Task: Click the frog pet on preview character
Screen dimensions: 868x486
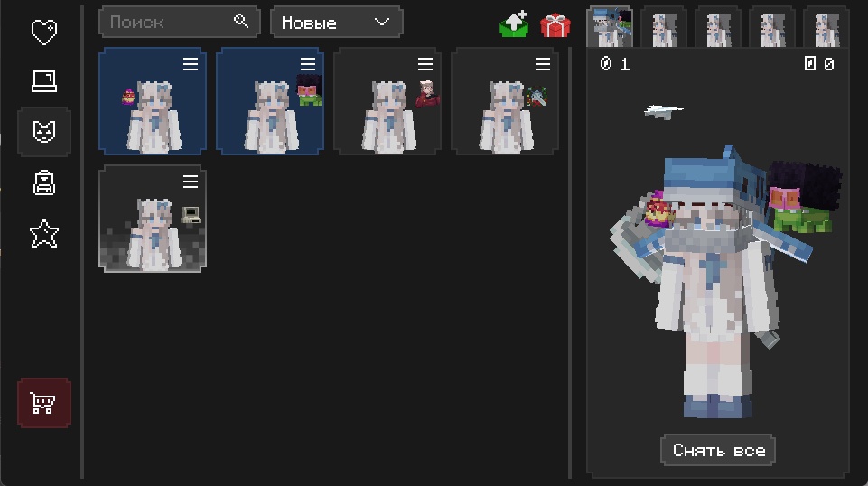Action: click(x=805, y=198)
